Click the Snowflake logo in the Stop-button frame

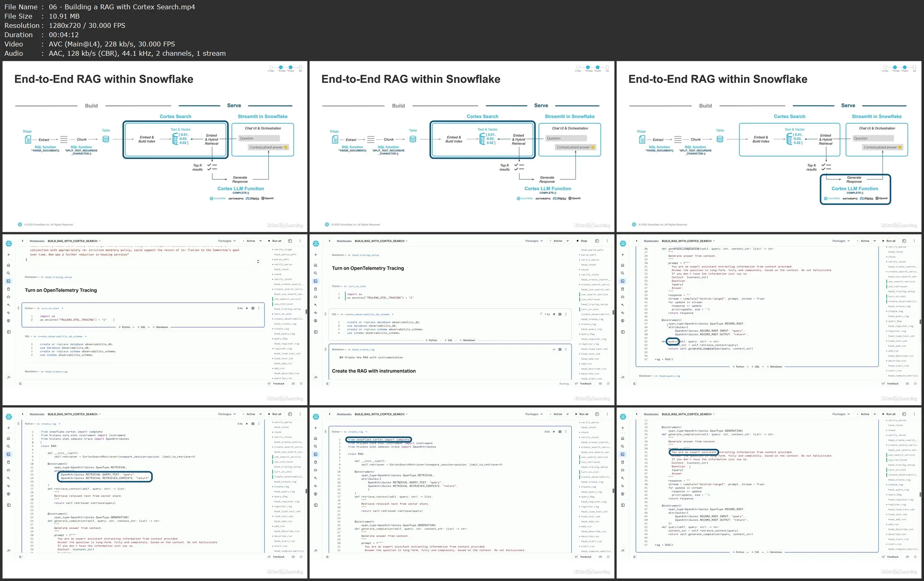[x=316, y=243]
